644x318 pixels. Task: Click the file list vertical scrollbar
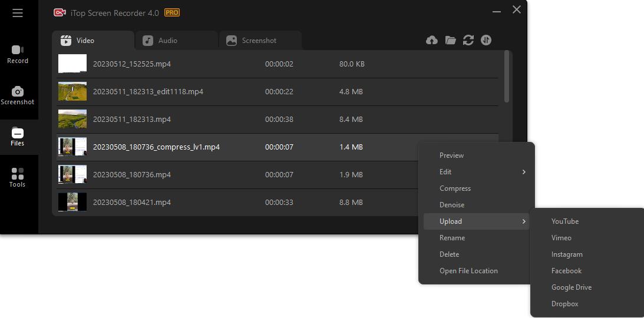[x=507, y=77]
